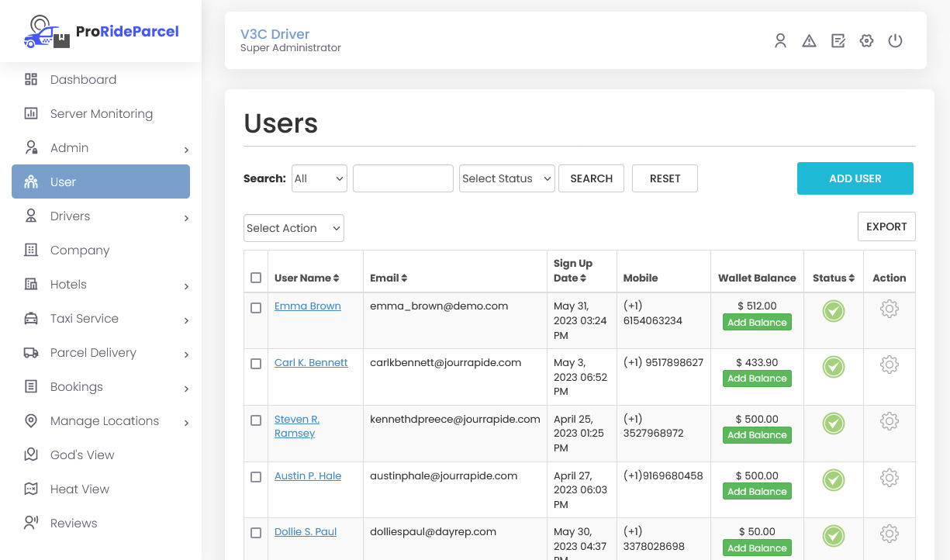Open action gear for Carl K. Bennett
The width and height of the screenshot is (950, 560).
click(890, 365)
